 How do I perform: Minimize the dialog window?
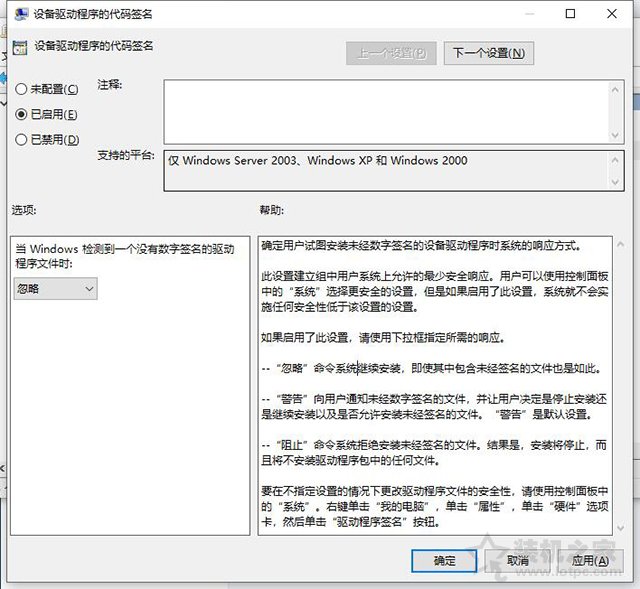click(529, 14)
